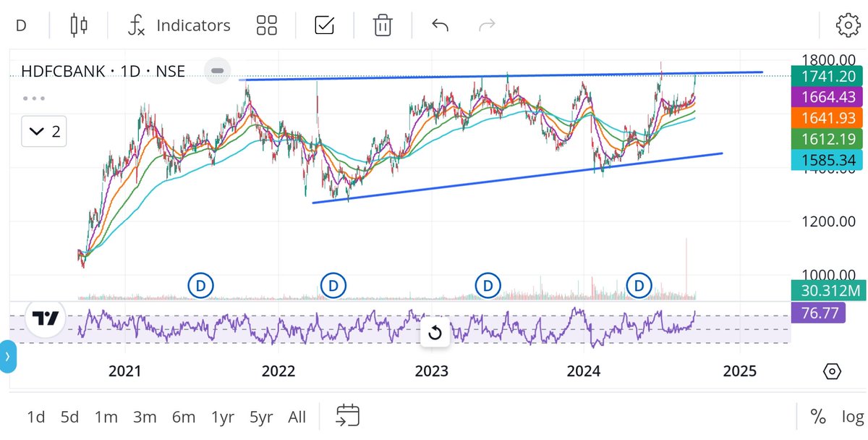
Task: Click the purple moving average label 1664.43
Action: 828,97
